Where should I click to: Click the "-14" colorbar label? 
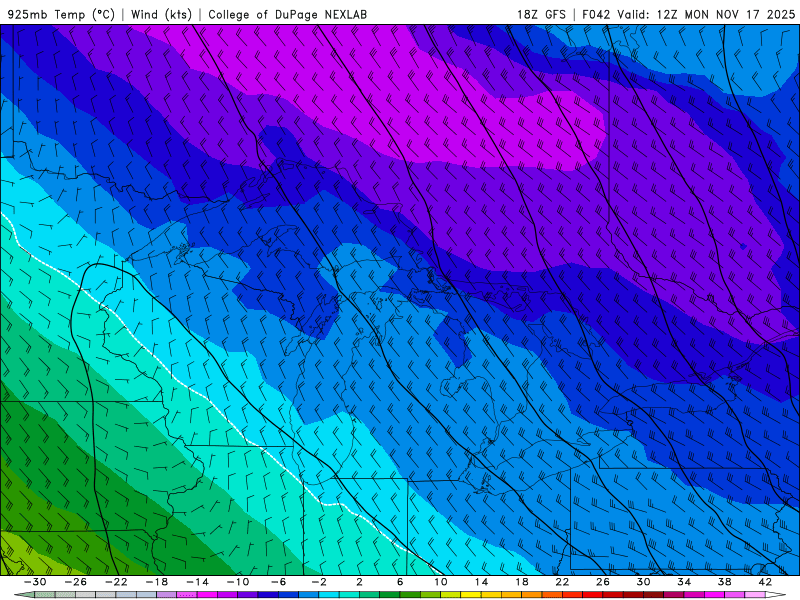[x=197, y=582]
